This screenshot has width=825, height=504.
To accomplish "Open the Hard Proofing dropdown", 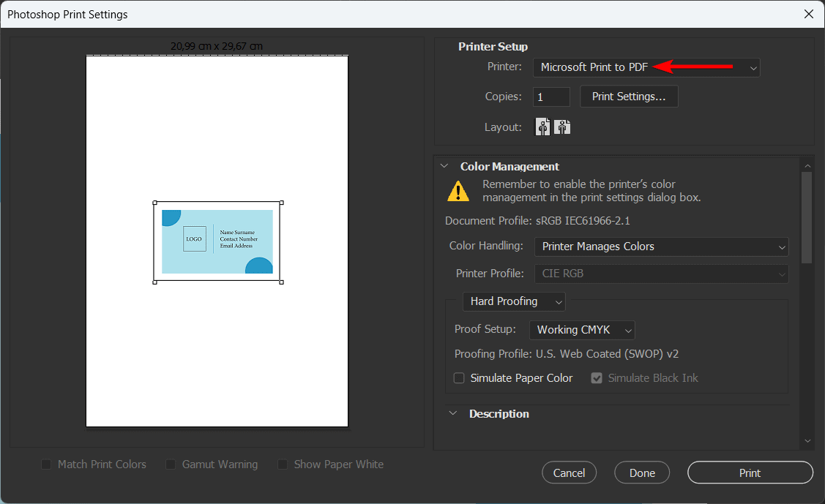I will point(514,301).
